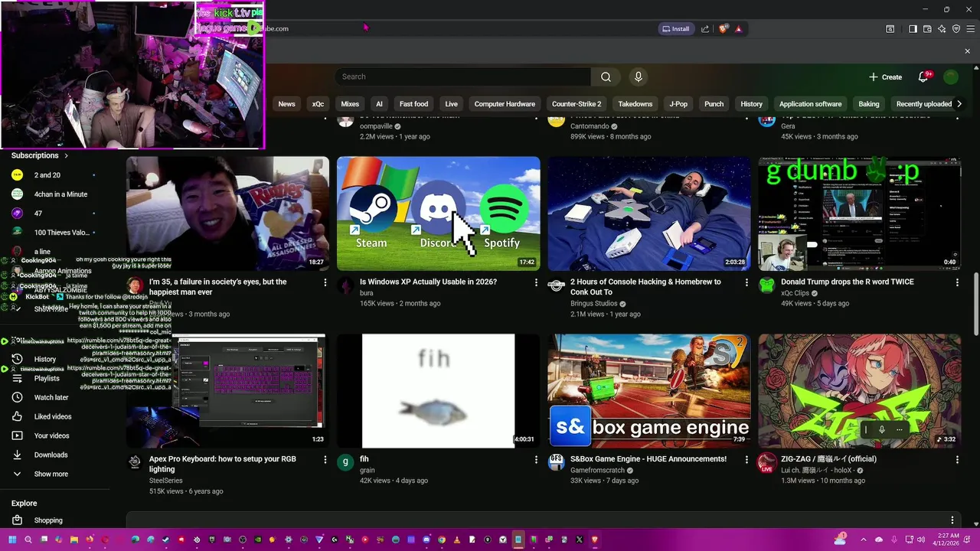Screen dimensions: 980x551
Task: Open Your videos in the sidebar
Action: (51, 435)
